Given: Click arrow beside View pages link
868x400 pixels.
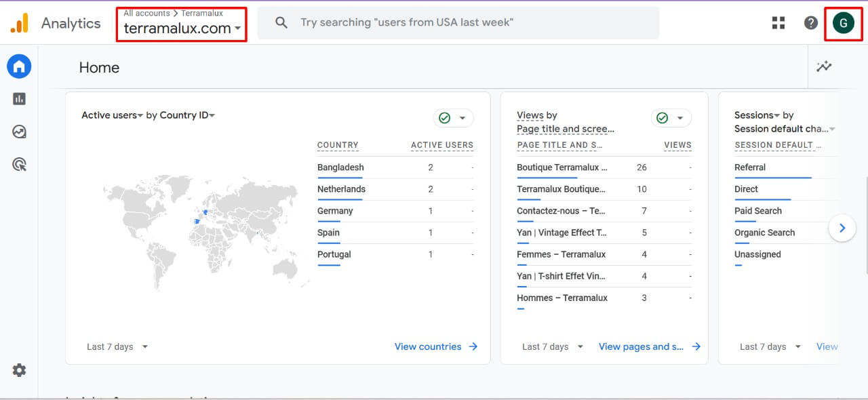Looking at the screenshot, I should point(696,346).
